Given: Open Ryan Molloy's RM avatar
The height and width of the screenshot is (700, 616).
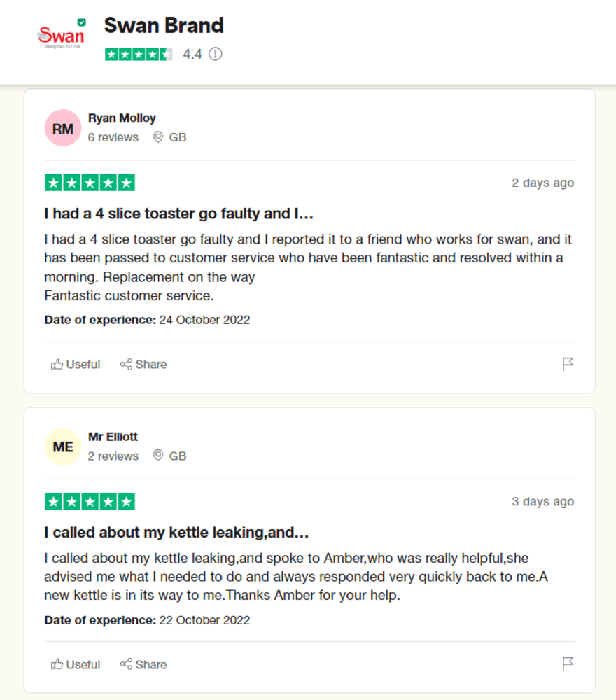Looking at the screenshot, I should (x=63, y=128).
